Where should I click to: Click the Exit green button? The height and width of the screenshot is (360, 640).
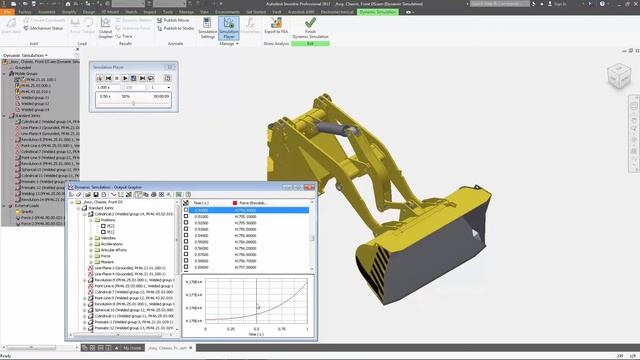tap(310, 43)
